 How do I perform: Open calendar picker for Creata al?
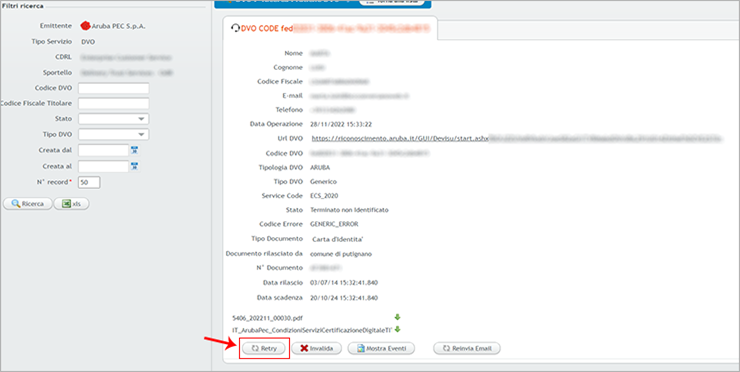click(135, 166)
